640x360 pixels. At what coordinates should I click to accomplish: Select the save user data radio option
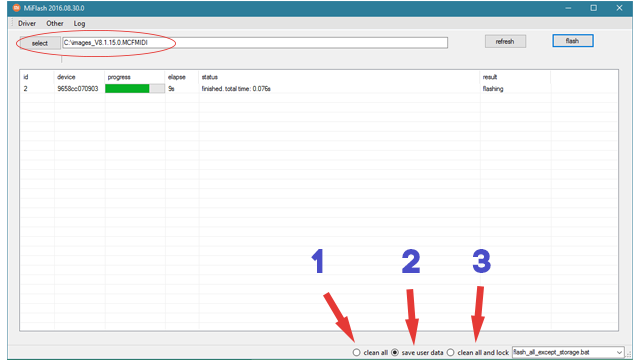395,352
